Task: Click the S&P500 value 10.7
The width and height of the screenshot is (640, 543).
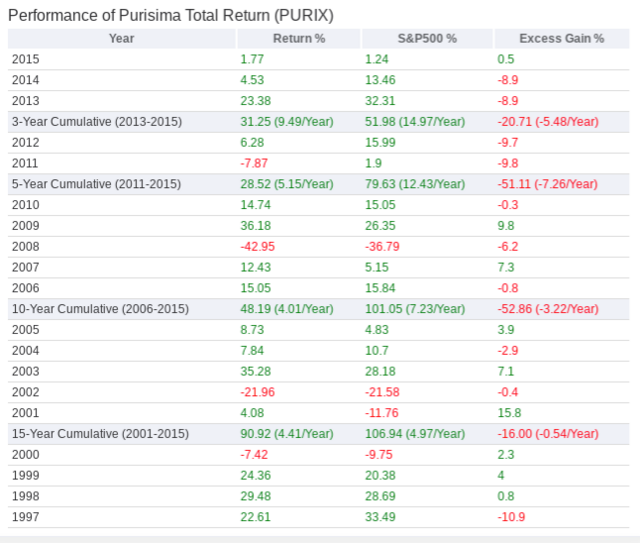Action: point(376,351)
